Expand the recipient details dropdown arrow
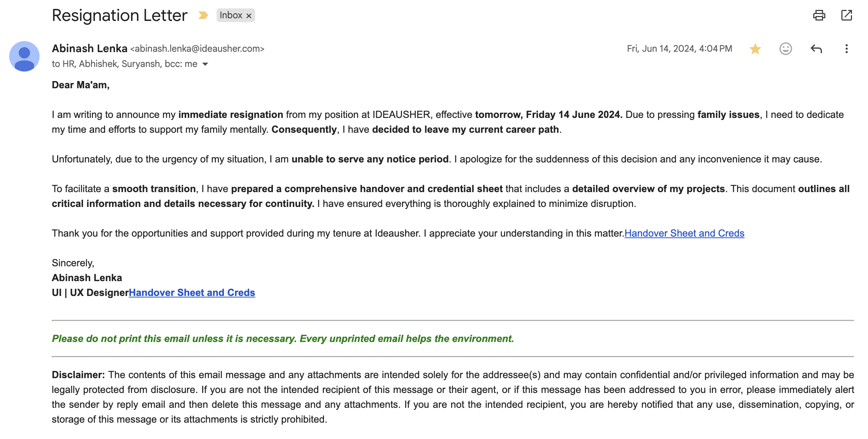Image resolution: width=868 pixels, height=439 pixels. 205,64
